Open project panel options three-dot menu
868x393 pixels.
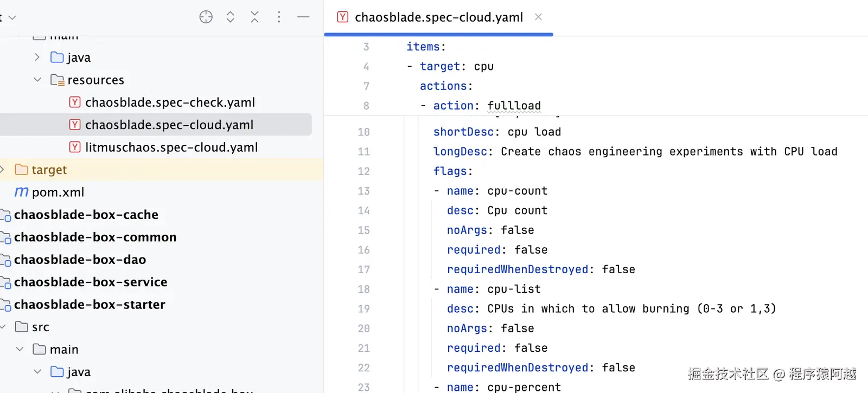pos(279,17)
